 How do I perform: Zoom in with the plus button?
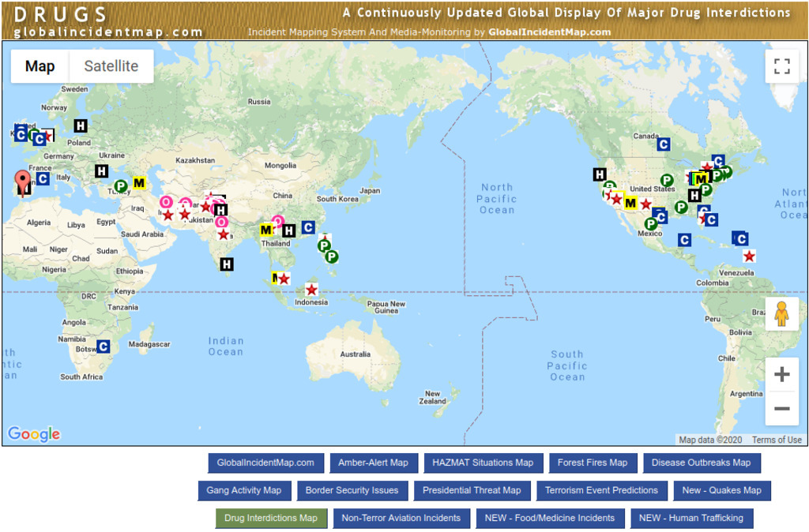(x=781, y=374)
